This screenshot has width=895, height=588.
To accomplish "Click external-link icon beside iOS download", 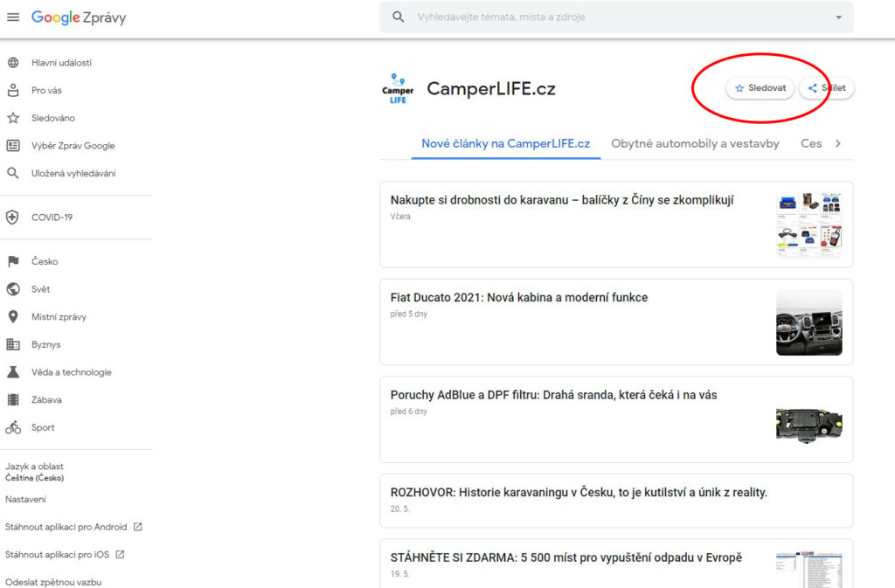I will (120, 554).
